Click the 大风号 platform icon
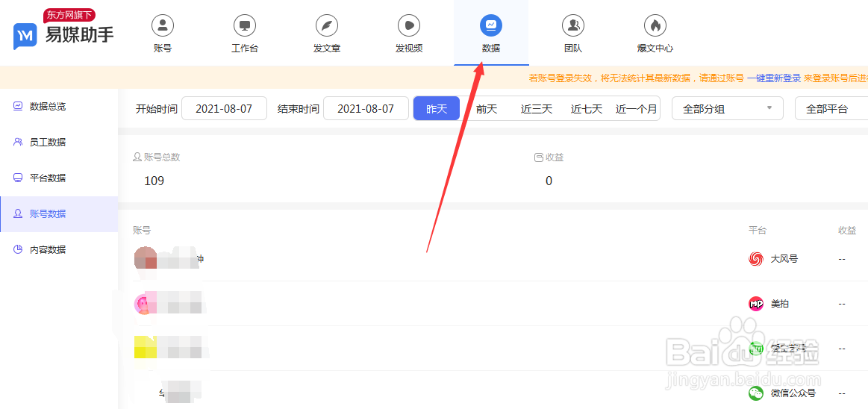The height and width of the screenshot is (409, 868). (x=755, y=258)
